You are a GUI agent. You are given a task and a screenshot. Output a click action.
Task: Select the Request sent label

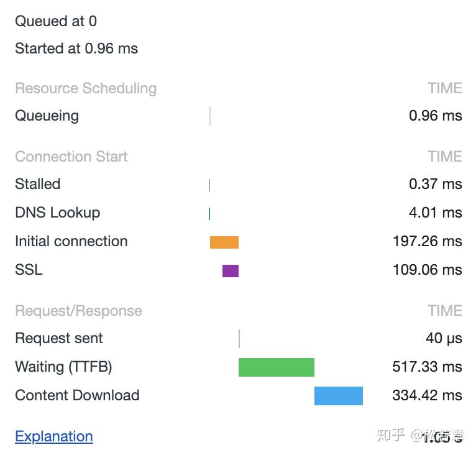59,338
